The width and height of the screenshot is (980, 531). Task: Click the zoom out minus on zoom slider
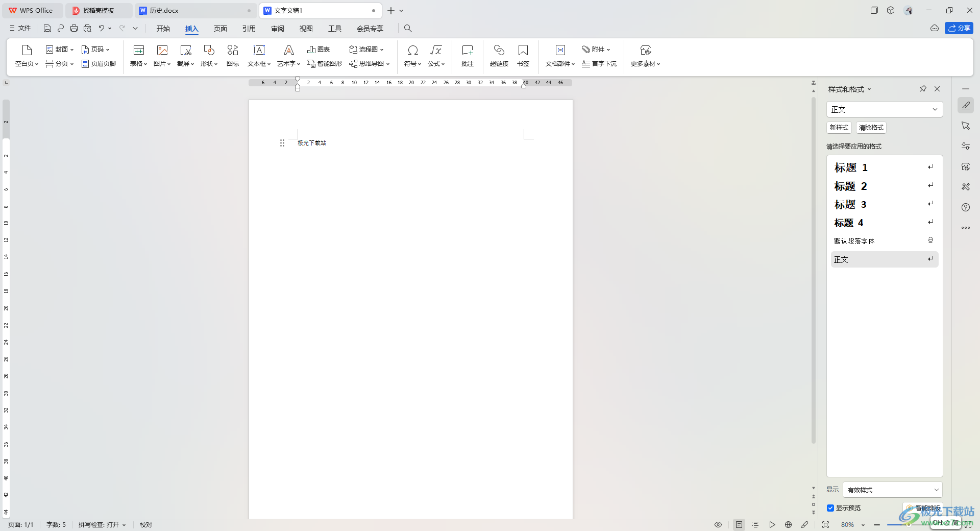tap(877, 525)
